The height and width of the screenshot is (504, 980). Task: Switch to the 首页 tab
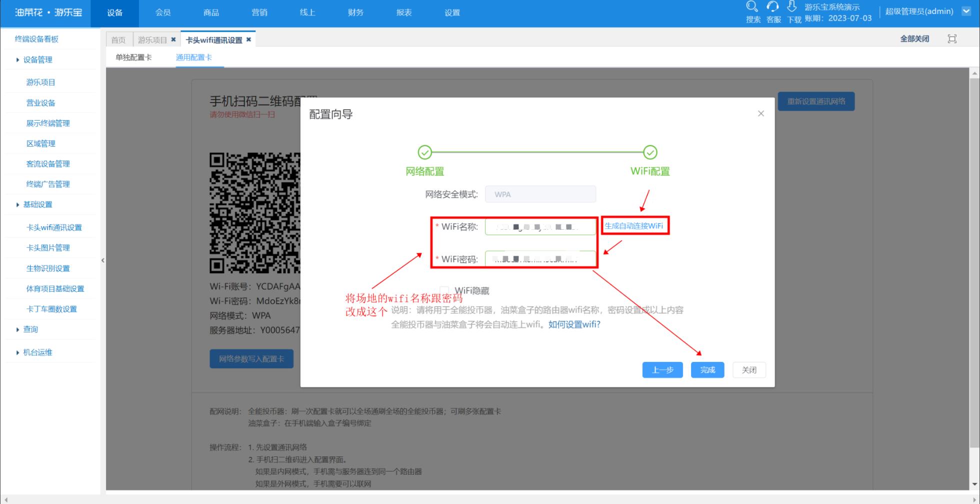tap(118, 40)
